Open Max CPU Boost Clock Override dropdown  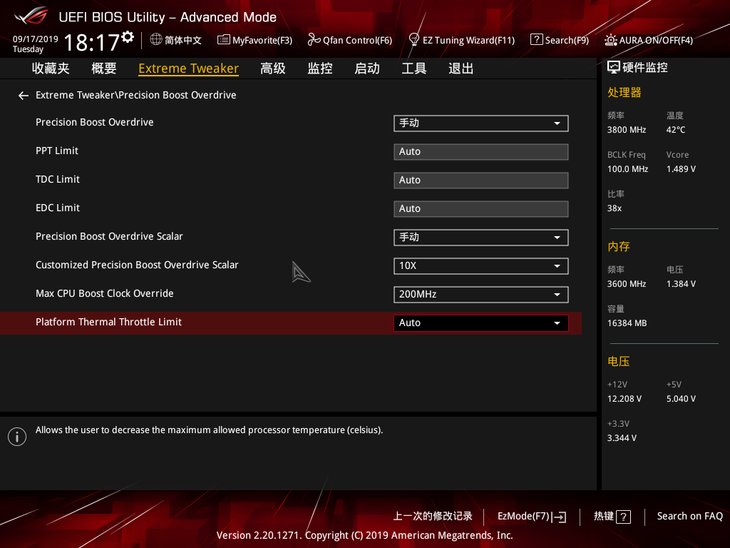pos(481,294)
